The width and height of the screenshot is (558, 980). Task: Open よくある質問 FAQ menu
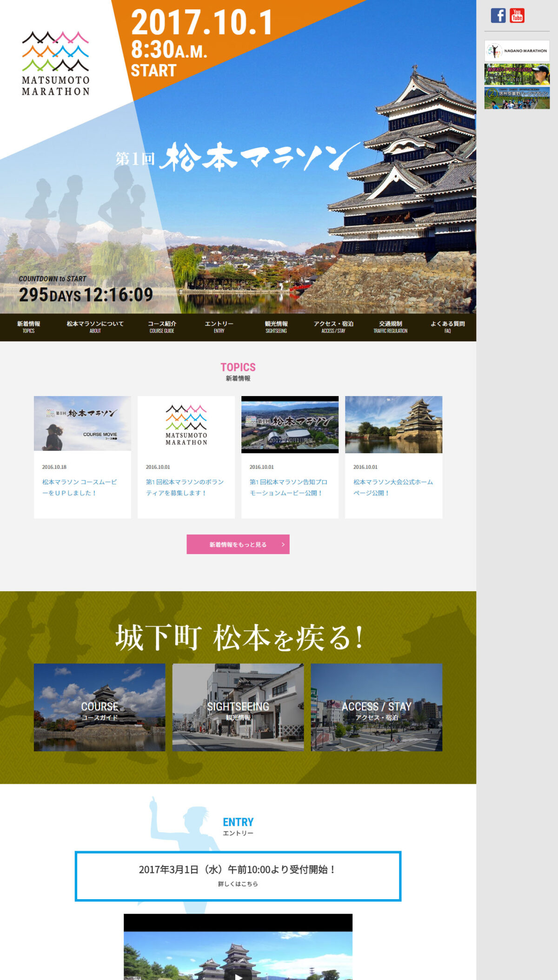[447, 327]
